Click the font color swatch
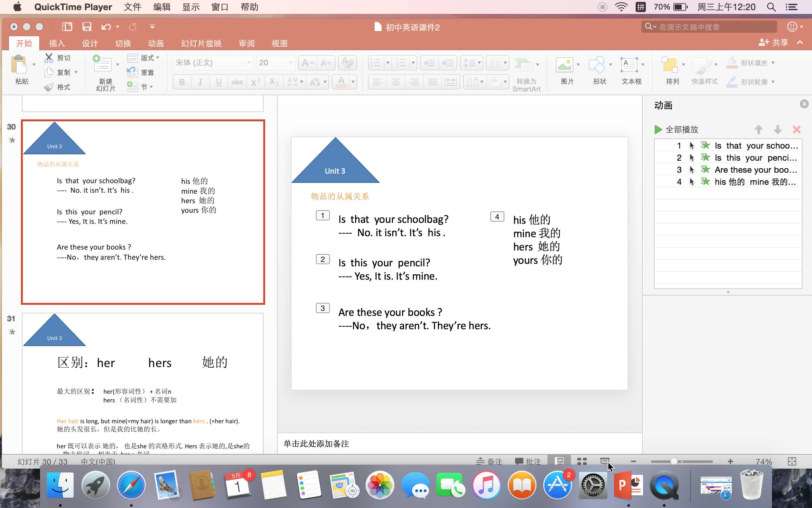The width and height of the screenshot is (812, 508). [341, 82]
